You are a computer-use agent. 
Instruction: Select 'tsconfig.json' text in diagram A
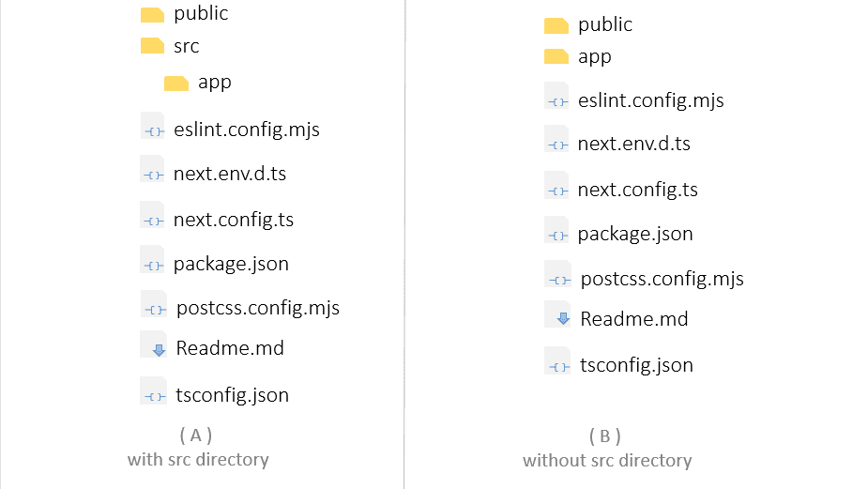[x=233, y=395]
